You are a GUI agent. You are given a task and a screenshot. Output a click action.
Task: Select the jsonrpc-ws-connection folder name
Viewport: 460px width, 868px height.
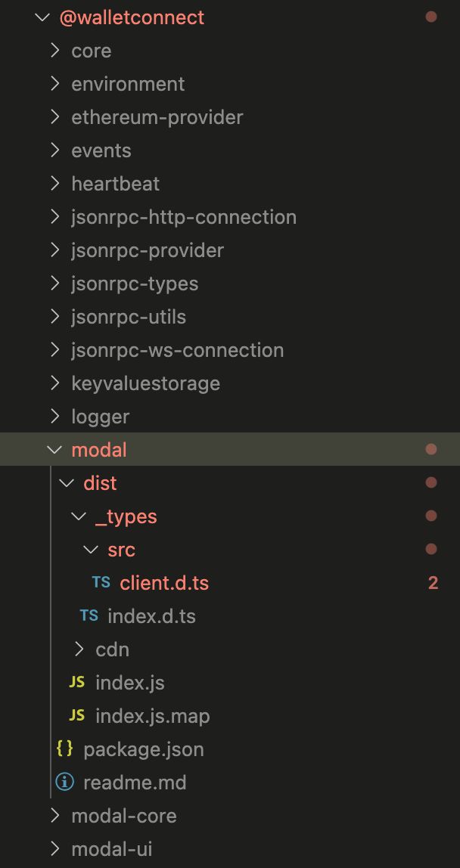click(x=177, y=350)
